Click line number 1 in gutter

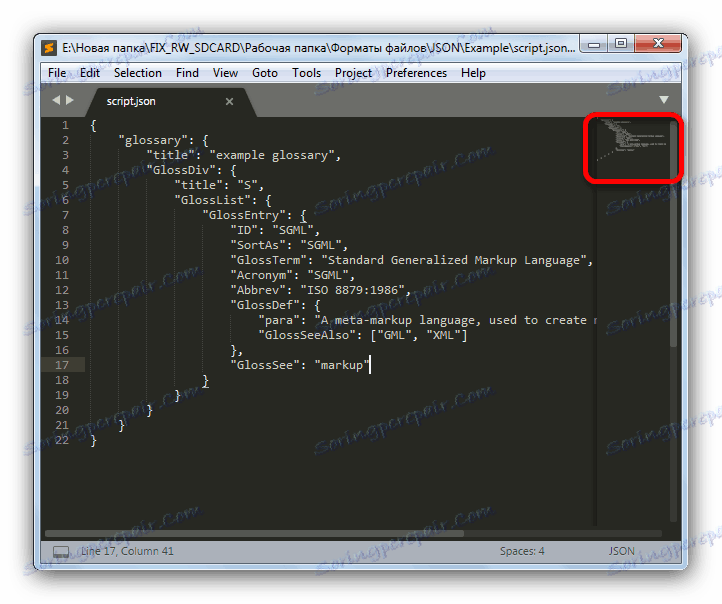(65, 125)
